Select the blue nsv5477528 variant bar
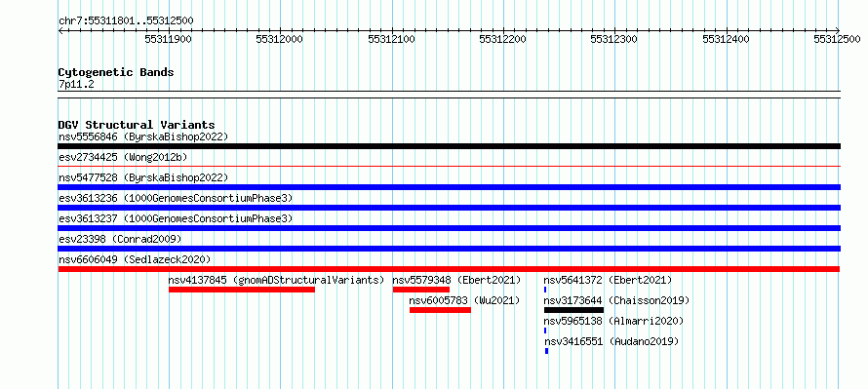The width and height of the screenshot is (868, 389). (x=449, y=187)
